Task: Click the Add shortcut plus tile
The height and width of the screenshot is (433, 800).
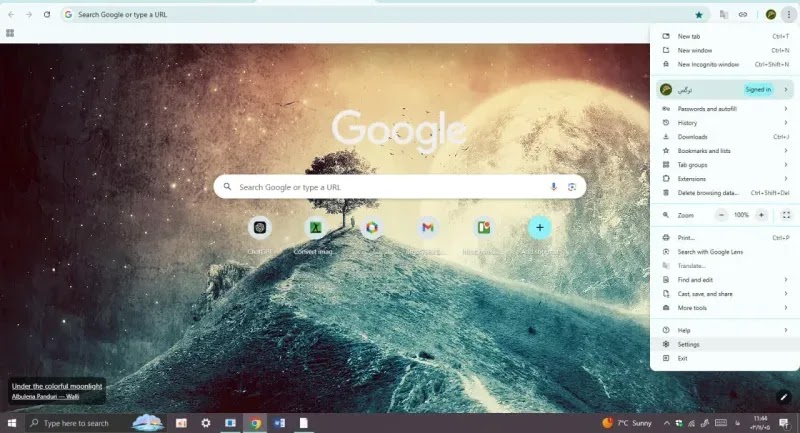Action: click(540, 227)
